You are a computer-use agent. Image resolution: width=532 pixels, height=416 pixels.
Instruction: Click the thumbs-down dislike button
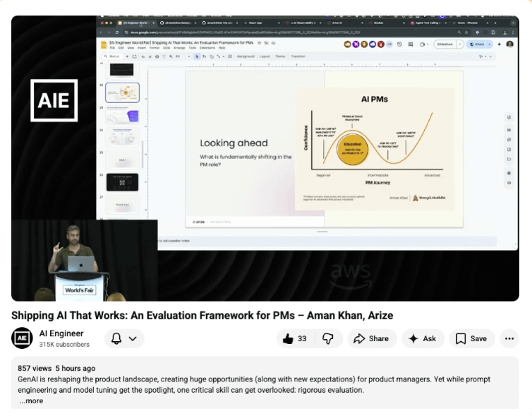point(328,338)
